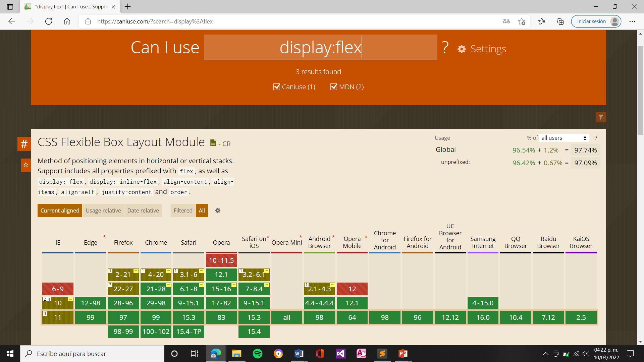644x362 pixels.
Task: Open the browser settings and more menu
Action: pyautogui.click(x=632, y=21)
